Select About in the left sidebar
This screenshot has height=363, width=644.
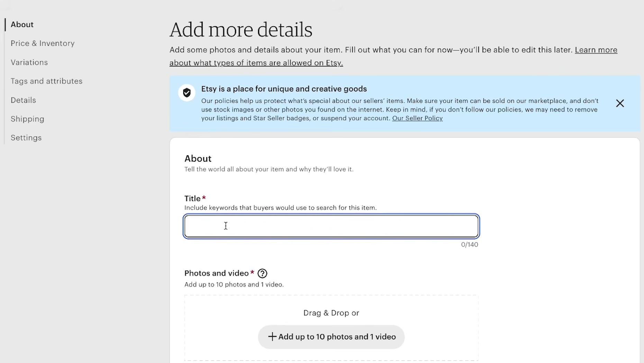click(x=22, y=25)
